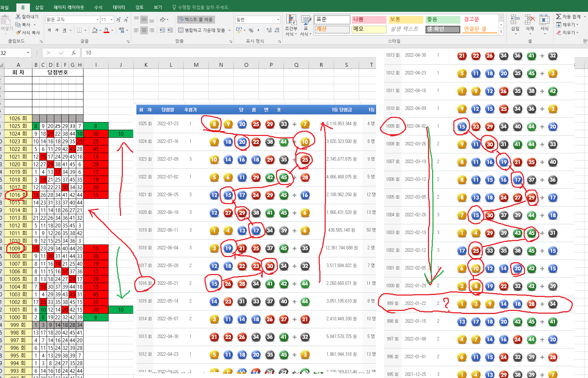
Task: Expand the Name Box dropdown arrow
Action: coord(28,53)
